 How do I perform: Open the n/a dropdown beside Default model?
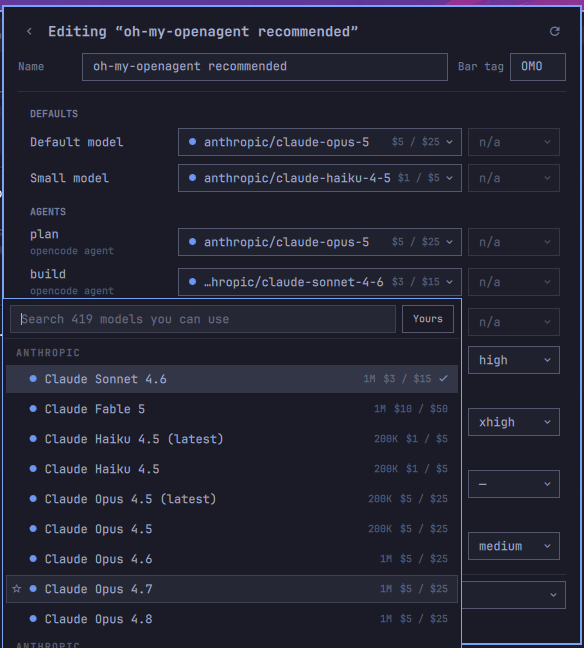514,142
